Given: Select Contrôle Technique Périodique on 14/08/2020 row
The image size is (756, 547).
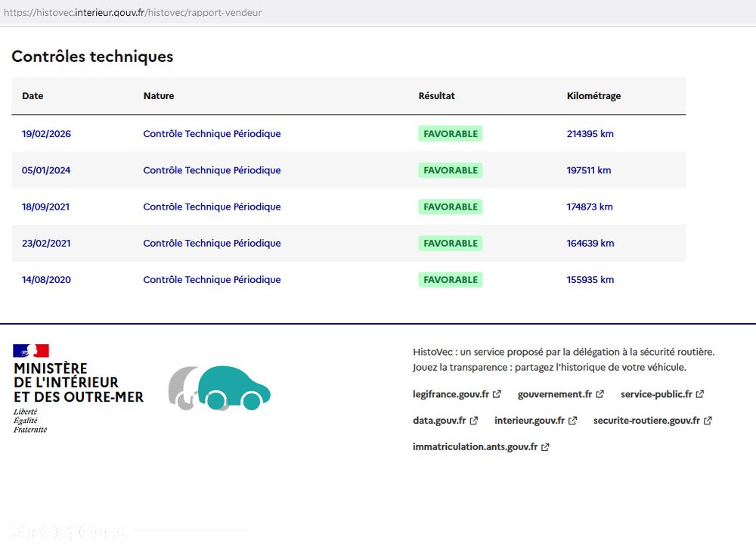Looking at the screenshot, I should (x=212, y=280).
